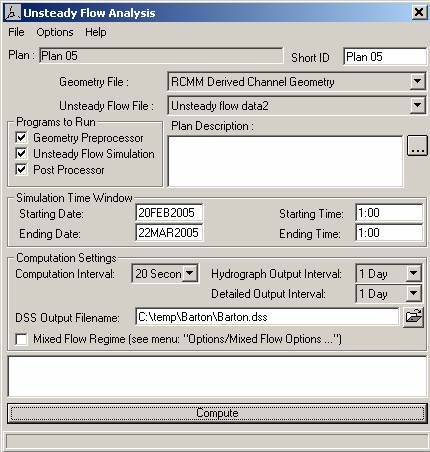Expand the Detailed Output Interval dropdown
This screenshot has height=452, width=430.
point(414,293)
